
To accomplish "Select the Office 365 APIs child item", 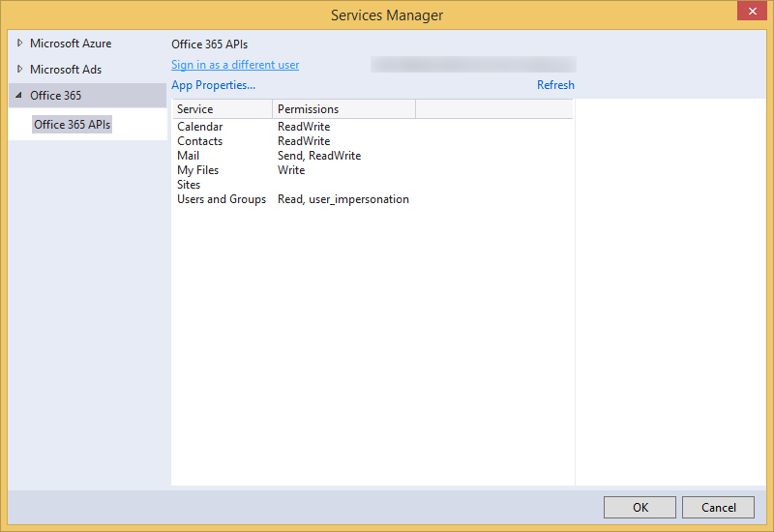I will [x=72, y=125].
